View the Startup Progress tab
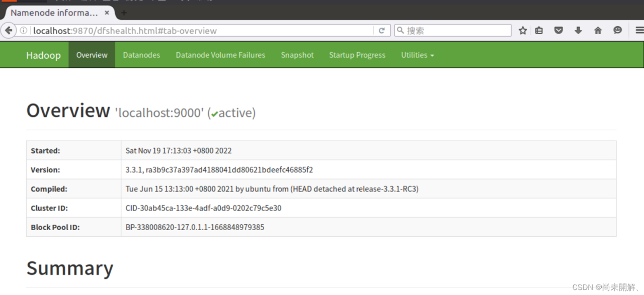This screenshot has width=644, height=295. [357, 55]
